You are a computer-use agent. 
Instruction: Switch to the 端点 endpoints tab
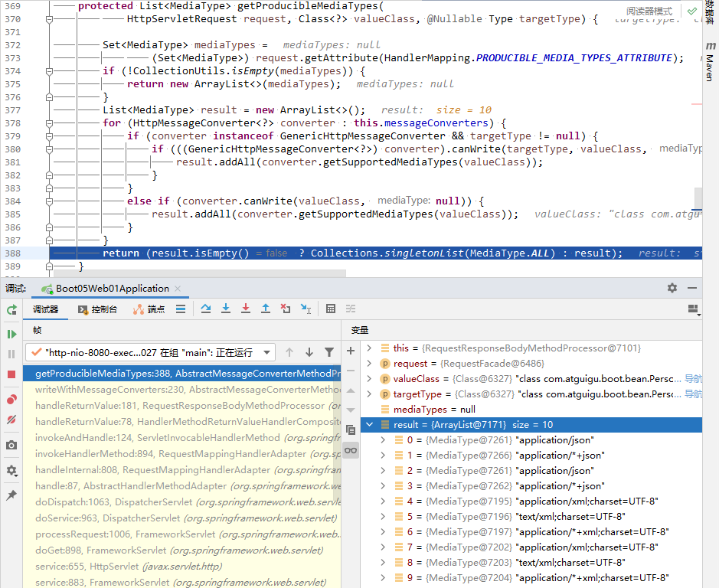point(149,309)
